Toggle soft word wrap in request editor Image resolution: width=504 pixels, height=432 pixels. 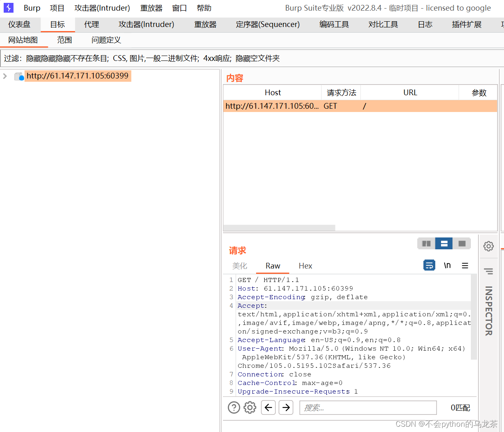tap(429, 265)
